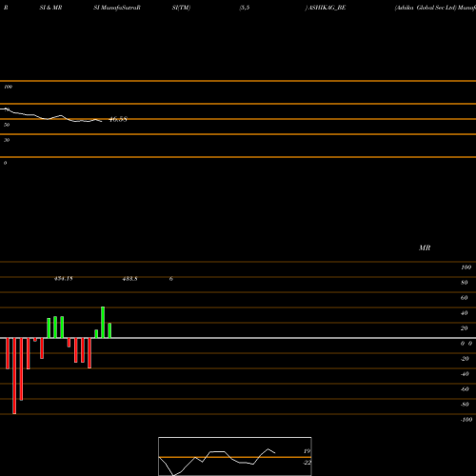Click the 60 axis label in the MR chart

click(x=464, y=298)
